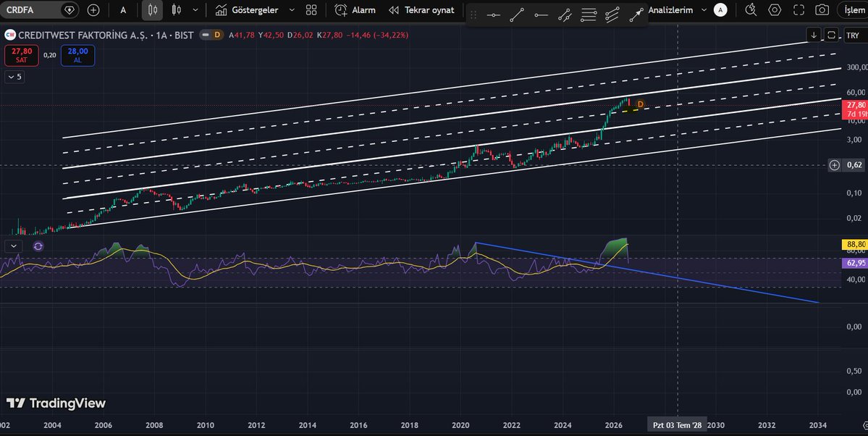Image resolution: width=868 pixels, height=436 pixels.
Task: Select the slanted multi-line channel tool
Action: [612, 15]
